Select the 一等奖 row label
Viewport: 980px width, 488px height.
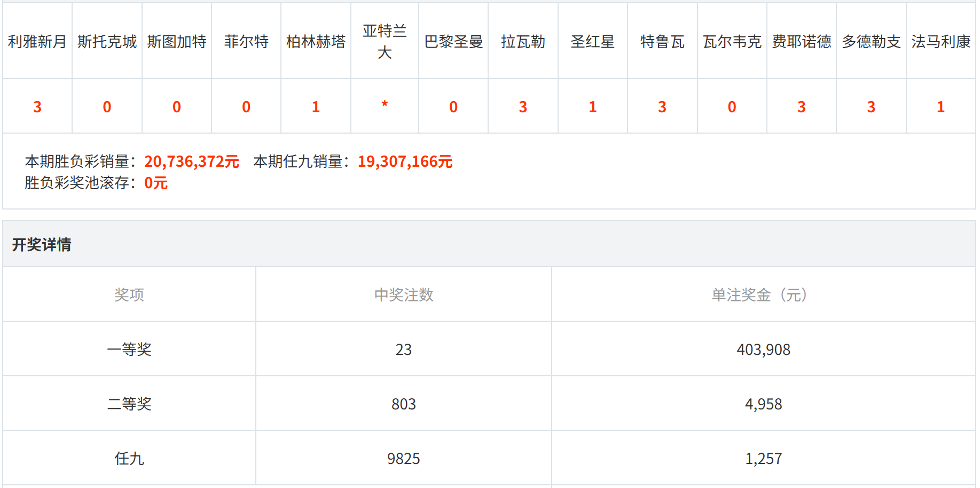coord(129,350)
